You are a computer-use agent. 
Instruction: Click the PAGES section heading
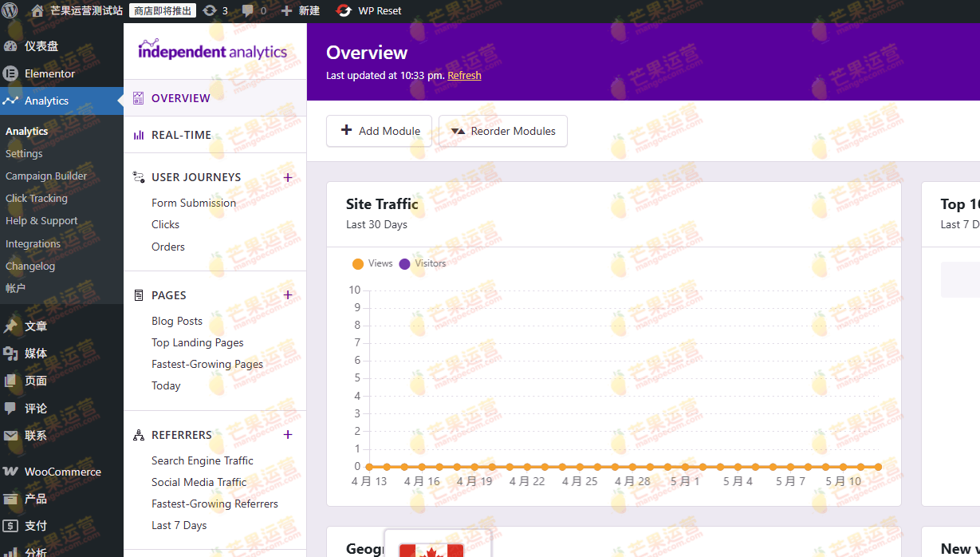click(169, 295)
